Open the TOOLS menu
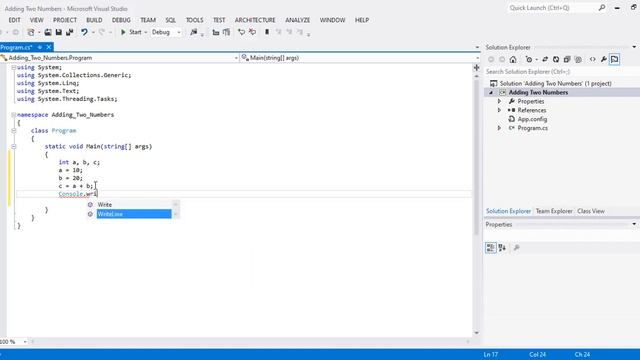 pyautogui.click(x=194, y=20)
